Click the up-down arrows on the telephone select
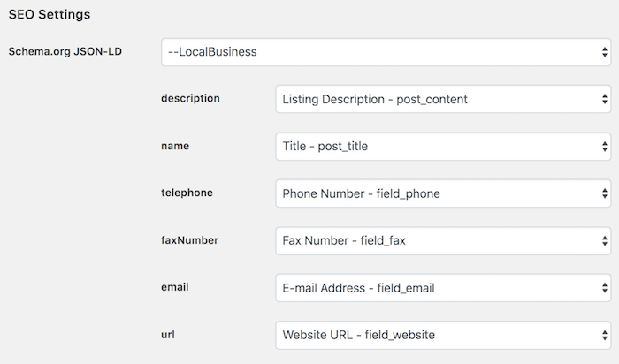The height and width of the screenshot is (364, 619). pyautogui.click(x=604, y=193)
